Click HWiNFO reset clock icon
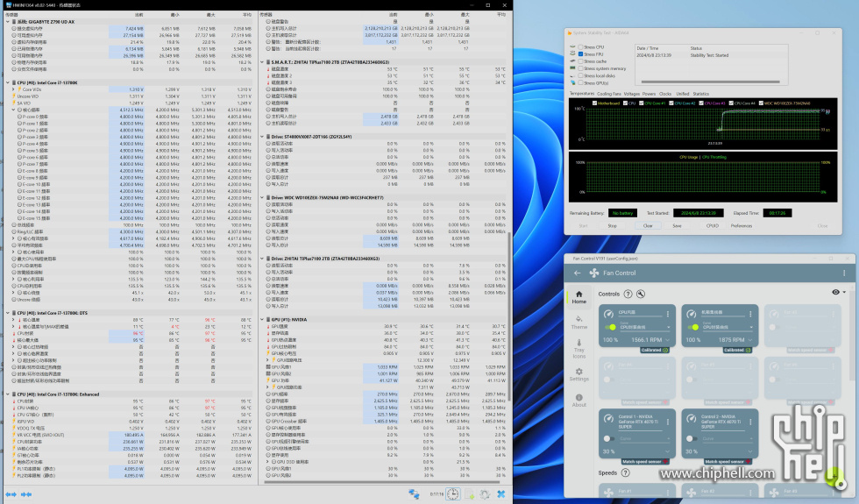859x504 pixels. 452,494
